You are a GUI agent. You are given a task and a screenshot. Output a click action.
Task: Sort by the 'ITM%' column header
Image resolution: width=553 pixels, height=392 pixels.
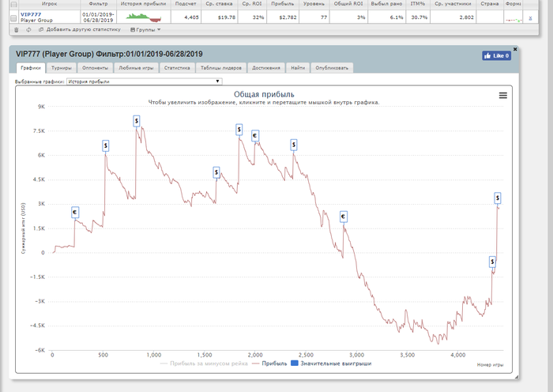418,4
